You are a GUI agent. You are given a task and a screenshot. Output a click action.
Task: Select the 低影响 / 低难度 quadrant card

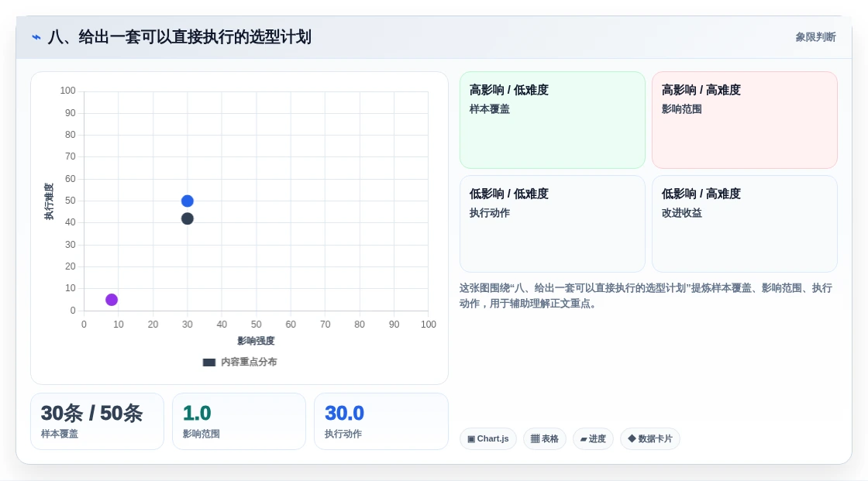(x=553, y=224)
